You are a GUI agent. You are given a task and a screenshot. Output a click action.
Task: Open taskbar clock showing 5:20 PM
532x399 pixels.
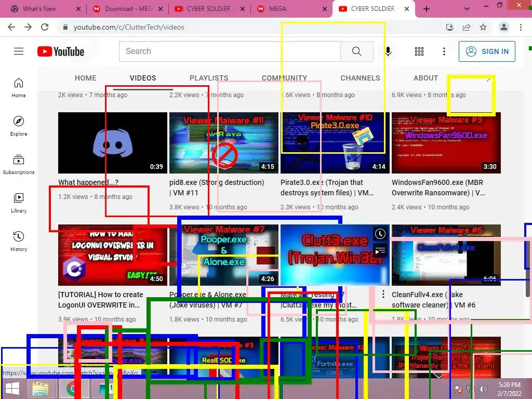coord(509,389)
